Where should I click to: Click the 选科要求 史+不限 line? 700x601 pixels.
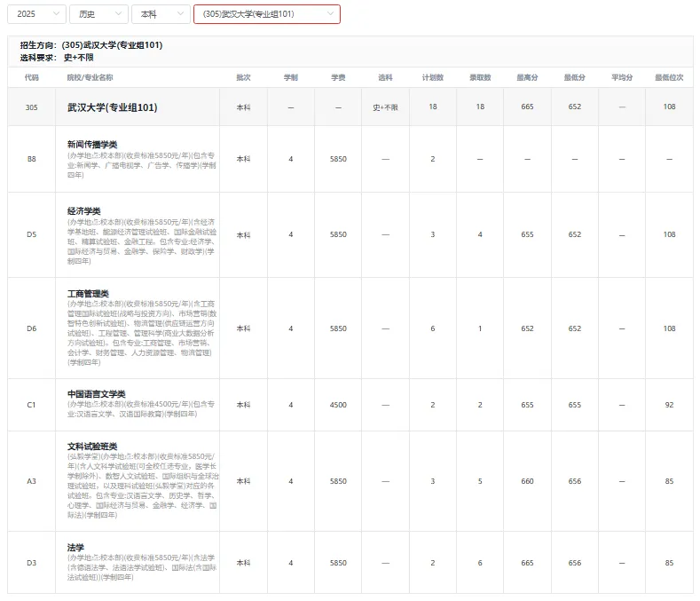click(57, 58)
